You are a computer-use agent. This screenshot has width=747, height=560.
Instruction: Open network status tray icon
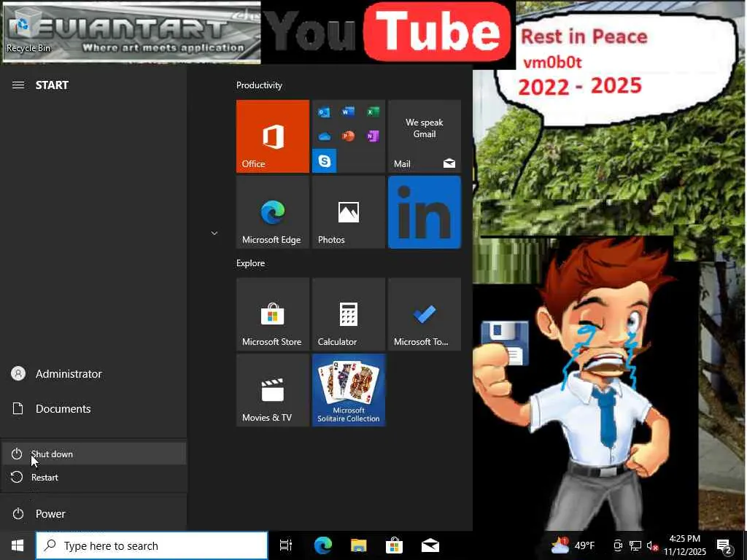click(x=635, y=545)
